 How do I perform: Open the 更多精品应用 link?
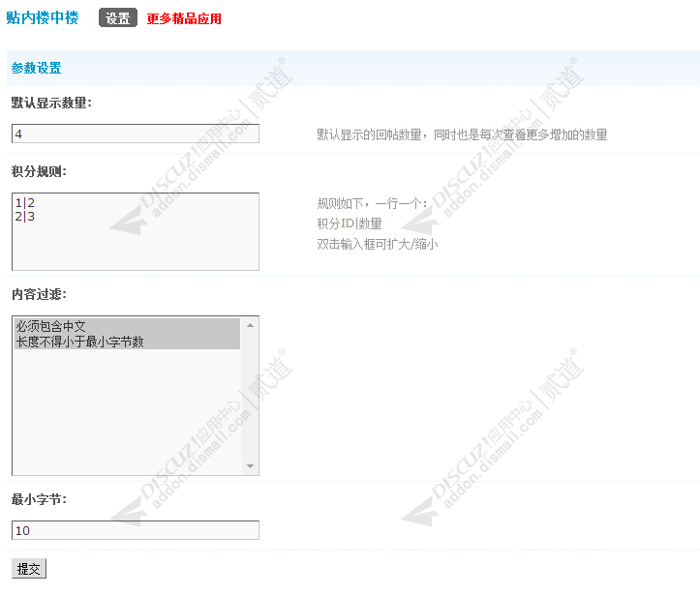coord(184,18)
